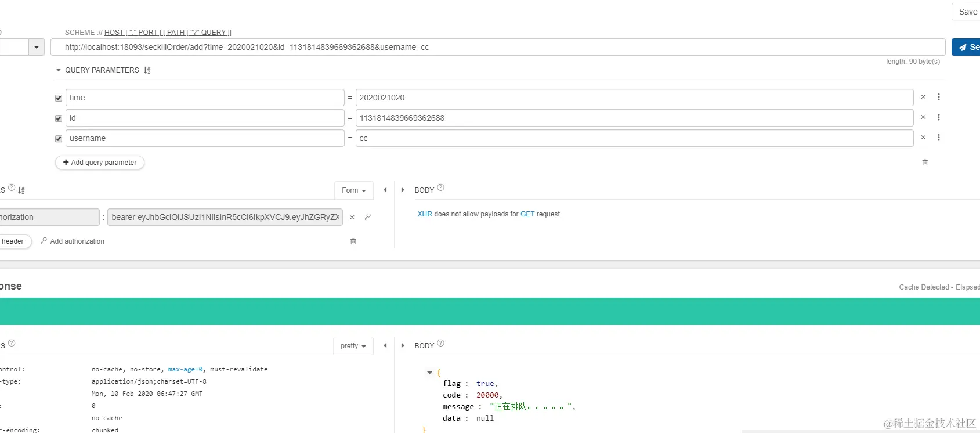Remove the username query parameter row
The width and height of the screenshot is (980, 433).
pos(923,138)
